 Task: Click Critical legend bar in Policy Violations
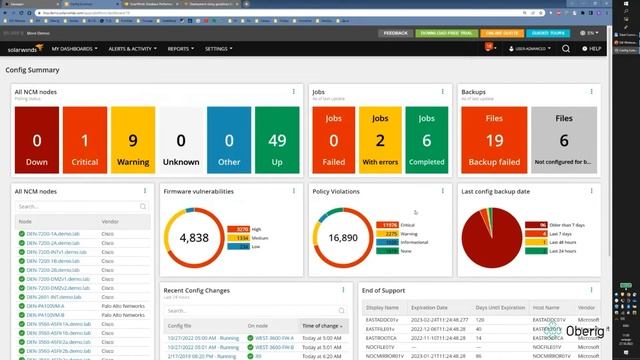[x=387, y=225]
